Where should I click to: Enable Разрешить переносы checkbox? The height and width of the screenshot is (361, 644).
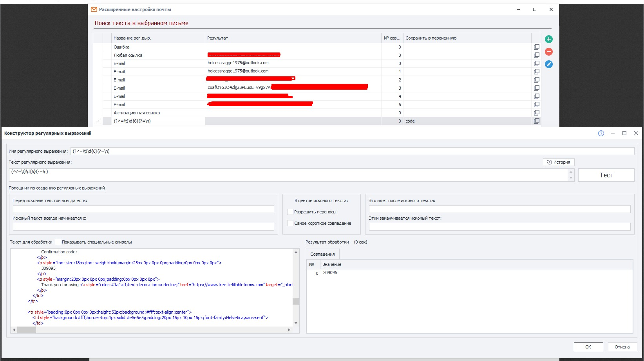290,212
